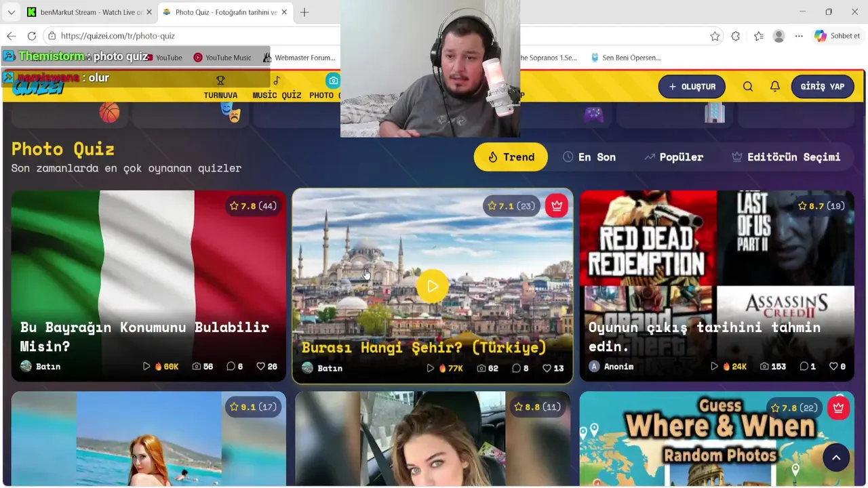Image resolution: width=868 pixels, height=488 pixels.
Task: Open YouTube Music bookmark
Action: (222, 58)
